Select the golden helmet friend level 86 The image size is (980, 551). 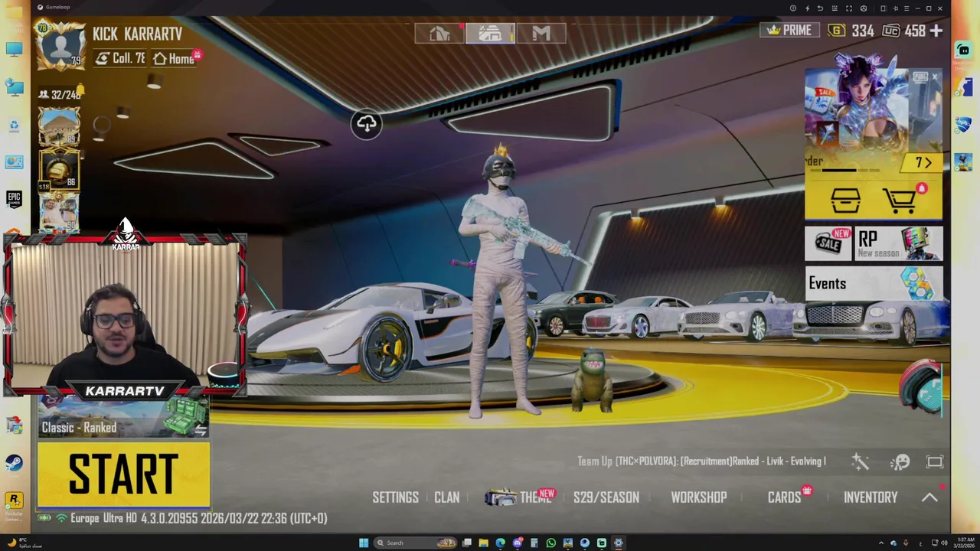(59, 169)
